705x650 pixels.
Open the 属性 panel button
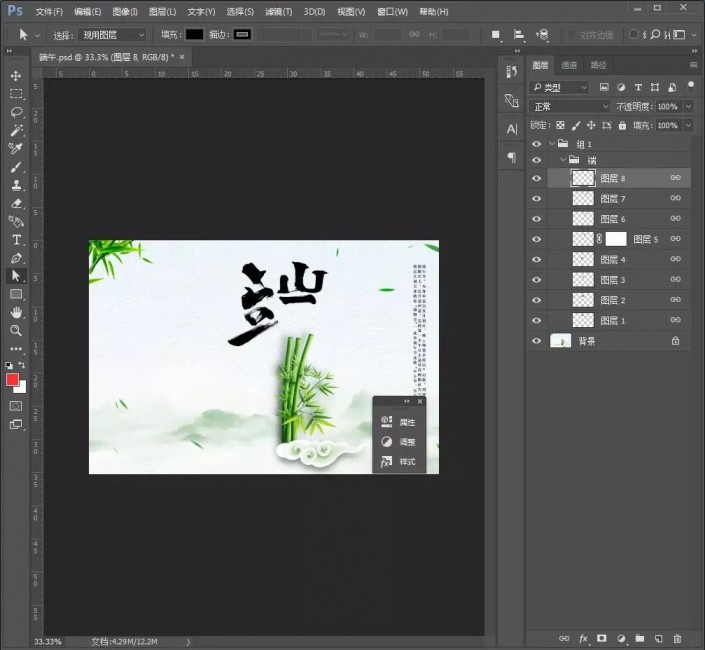click(x=399, y=422)
